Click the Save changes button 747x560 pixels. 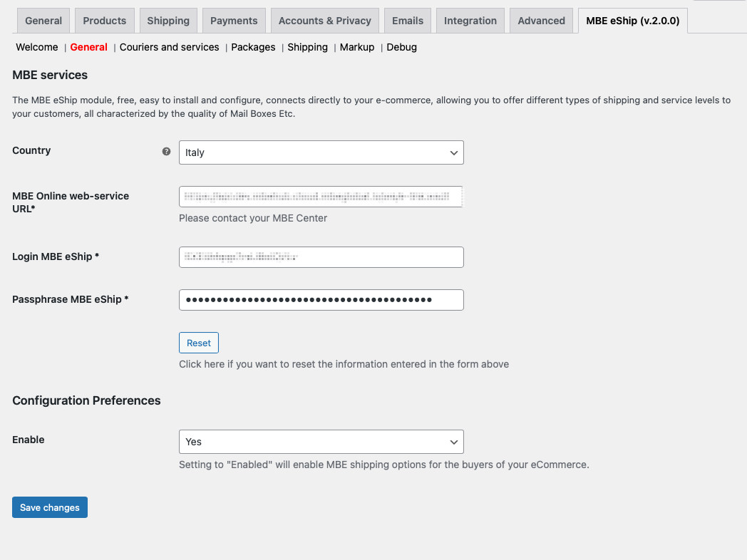pyautogui.click(x=50, y=507)
